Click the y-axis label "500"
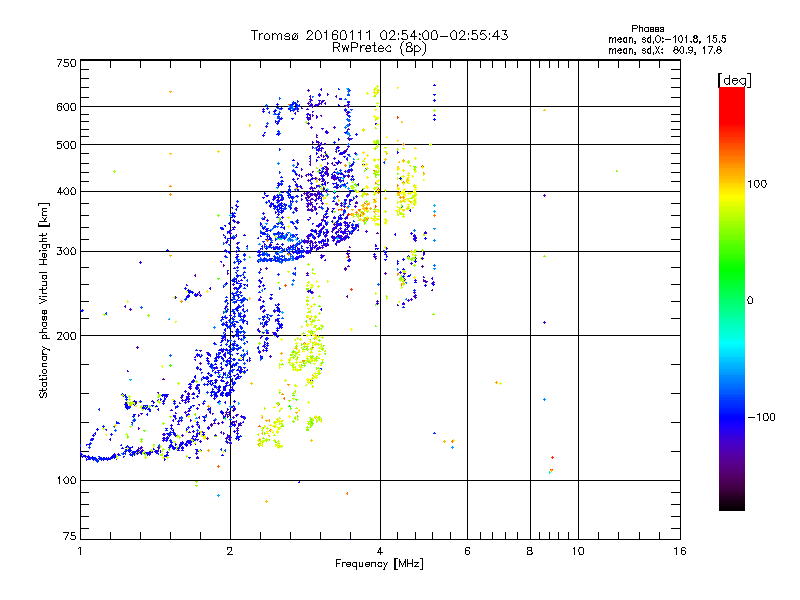The height and width of the screenshot is (600, 800). pyautogui.click(x=66, y=145)
